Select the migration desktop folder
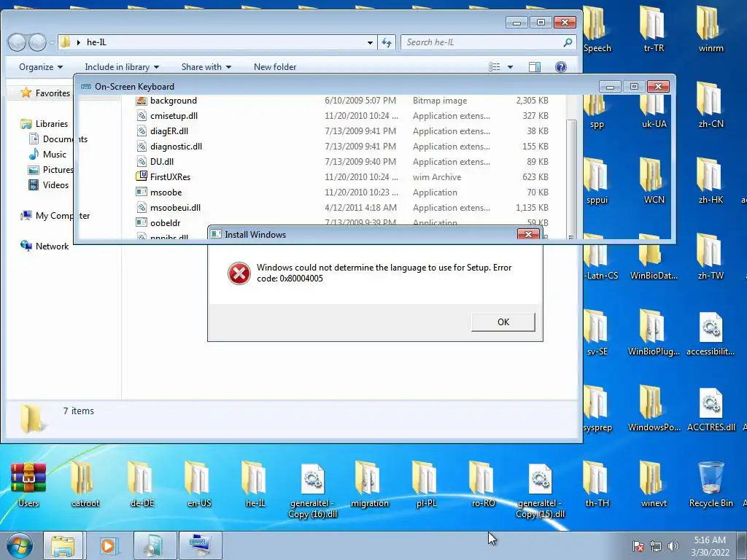 pyautogui.click(x=369, y=484)
